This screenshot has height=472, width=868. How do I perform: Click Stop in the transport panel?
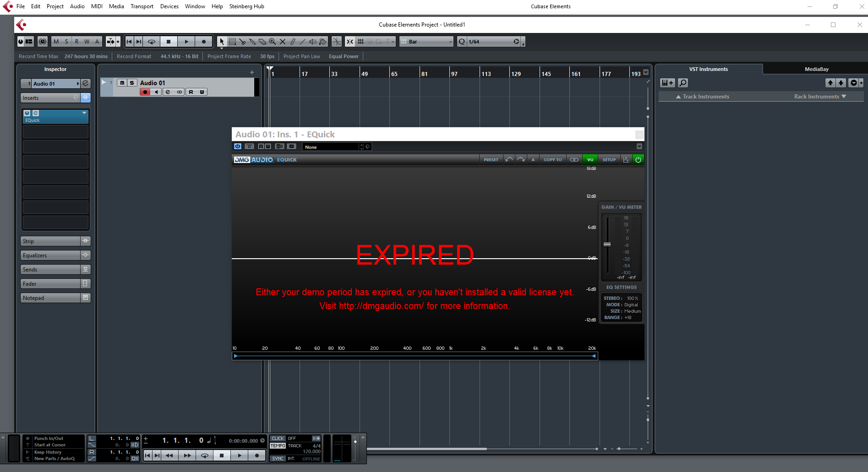click(222, 456)
